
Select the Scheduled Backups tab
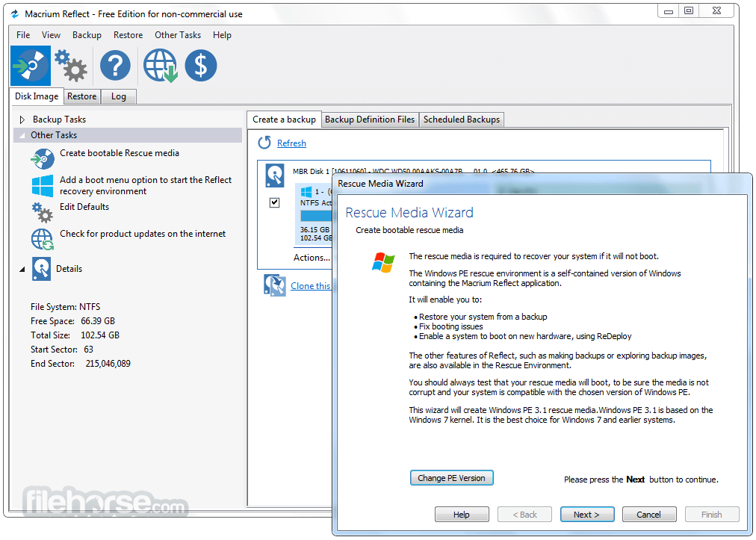pyautogui.click(x=462, y=120)
